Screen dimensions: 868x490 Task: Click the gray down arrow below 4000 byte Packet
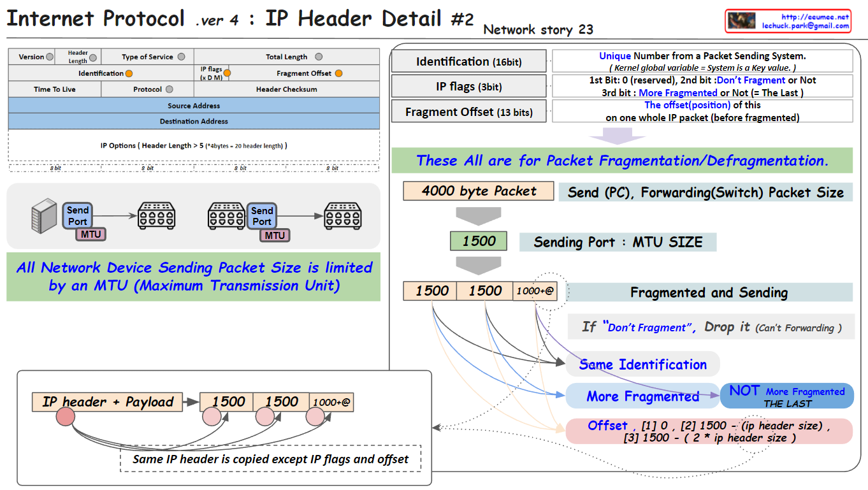478,215
